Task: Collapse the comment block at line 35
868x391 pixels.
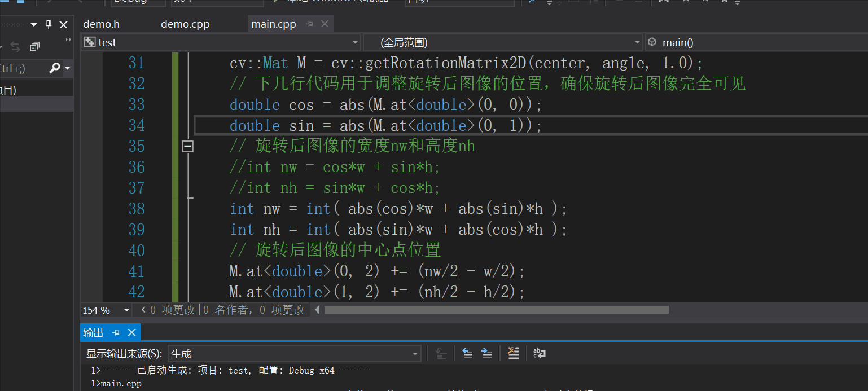Action: point(187,146)
